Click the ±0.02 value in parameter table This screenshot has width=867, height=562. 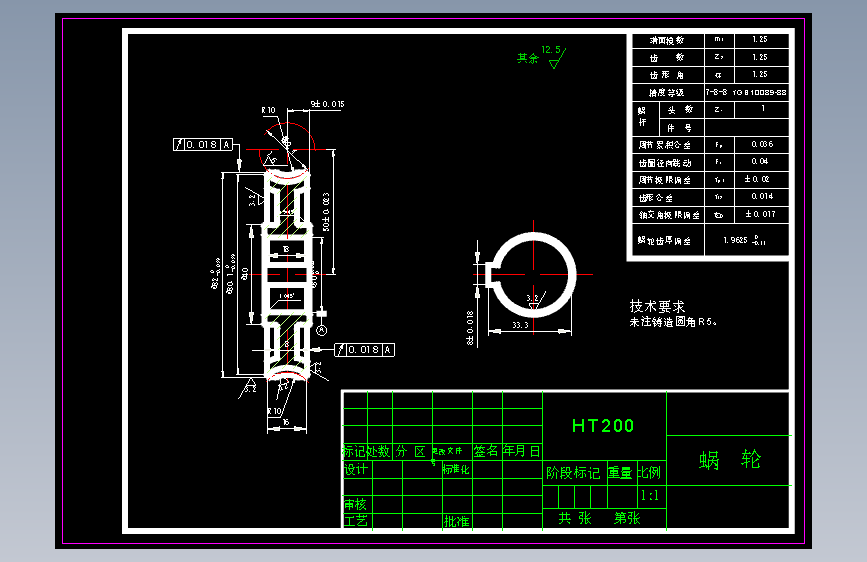[x=757, y=179]
